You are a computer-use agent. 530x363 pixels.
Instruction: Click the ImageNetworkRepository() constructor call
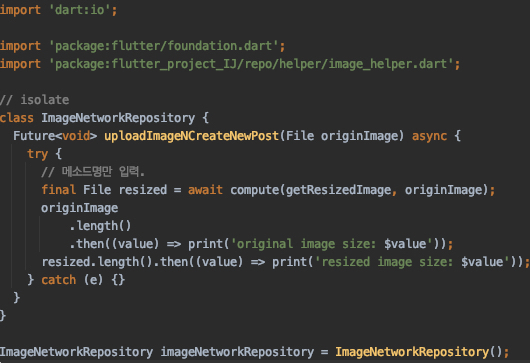point(418,352)
